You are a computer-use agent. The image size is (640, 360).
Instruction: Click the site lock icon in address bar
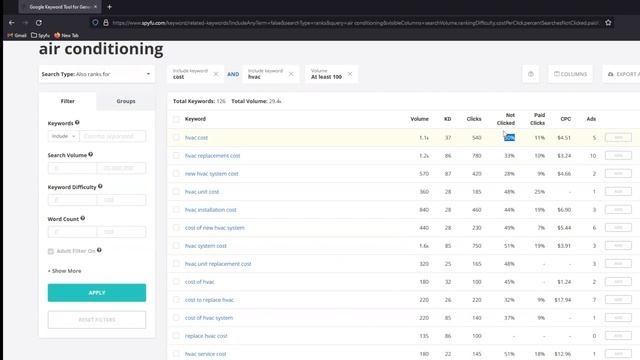click(x=106, y=23)
